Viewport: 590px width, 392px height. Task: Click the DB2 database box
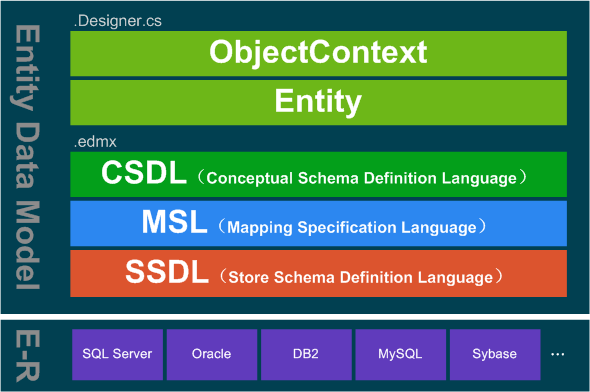tap(306, 354)
